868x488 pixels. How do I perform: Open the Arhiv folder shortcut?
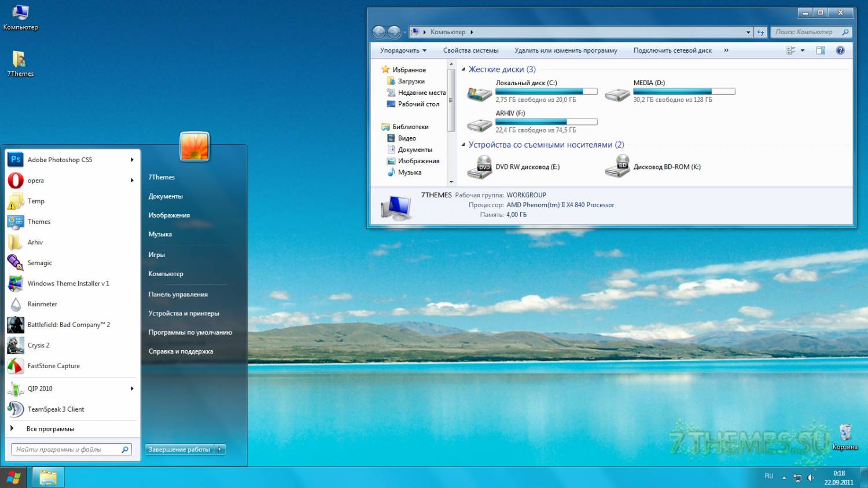[x=72, y=242]
